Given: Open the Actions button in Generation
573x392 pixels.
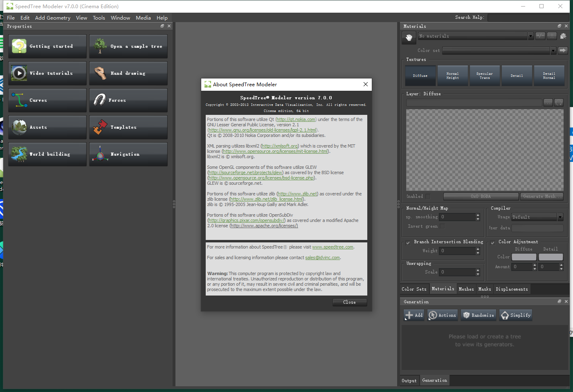Looking at the screenshot, I should point(442,315).
